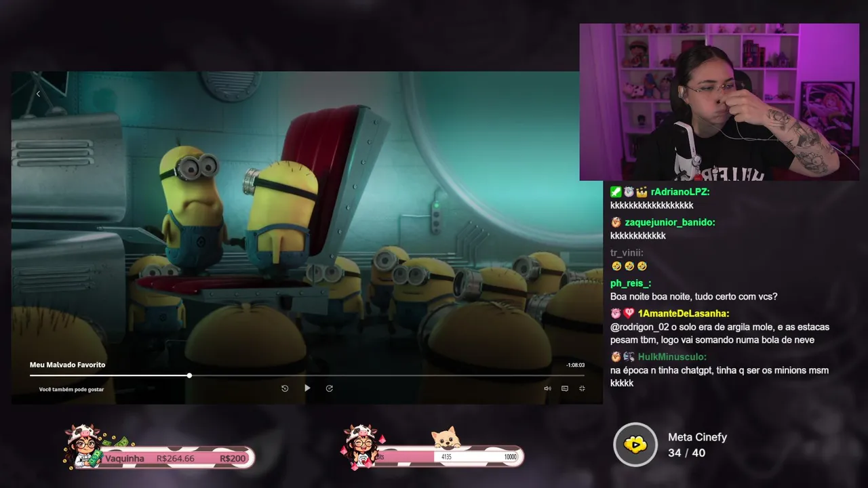
Task: Click the Meu Malvado Favorito title text
Action: click(67, 365)
